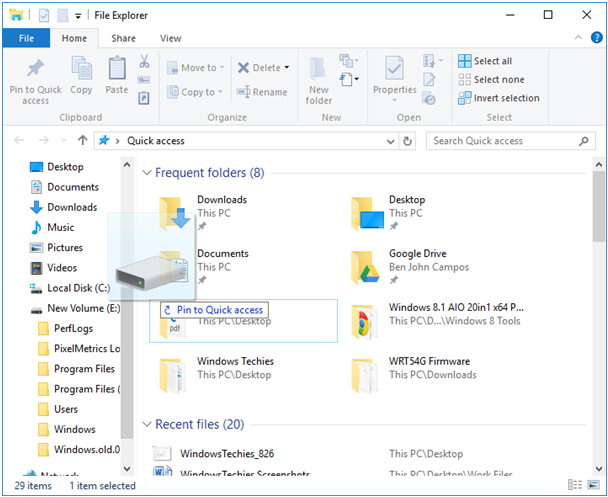Click the Paste clipboard icon

tap(117, 69)
